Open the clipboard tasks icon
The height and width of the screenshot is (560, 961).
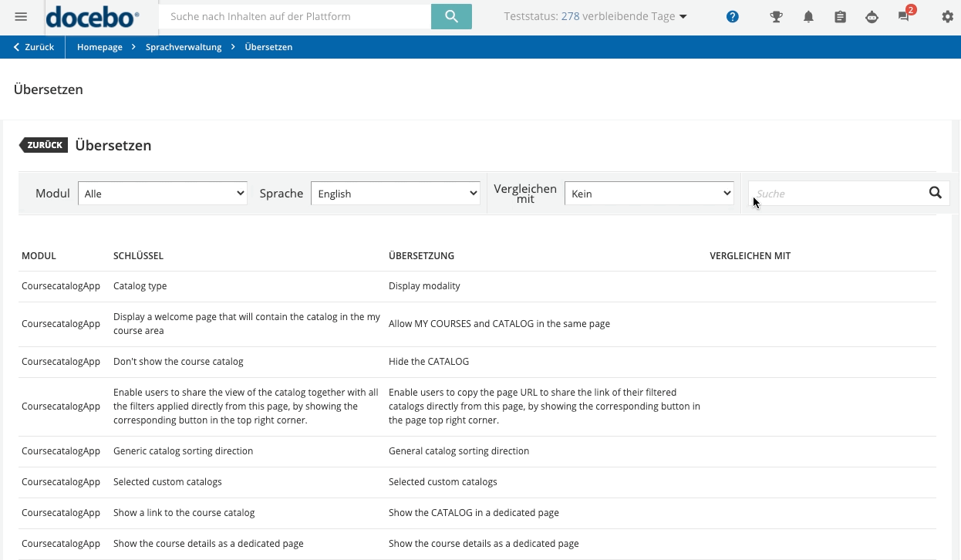840,16
